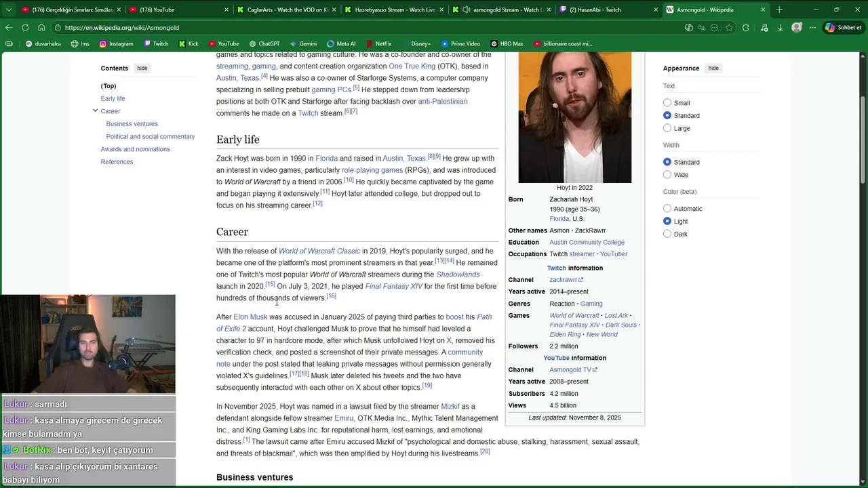Open the YouTube bookmark
This screenshot has width=868, height=488.
(x=224, y=44)
